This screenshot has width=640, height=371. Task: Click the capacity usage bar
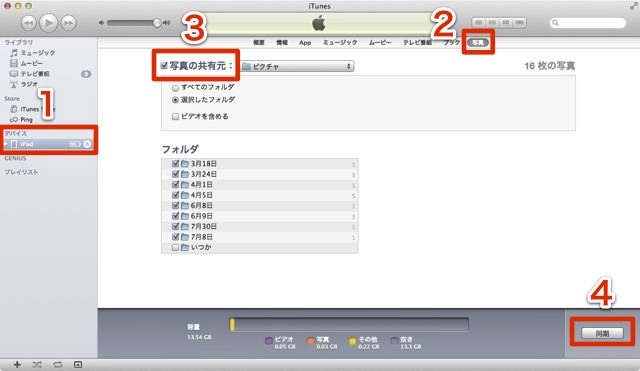tap(349, 324)
